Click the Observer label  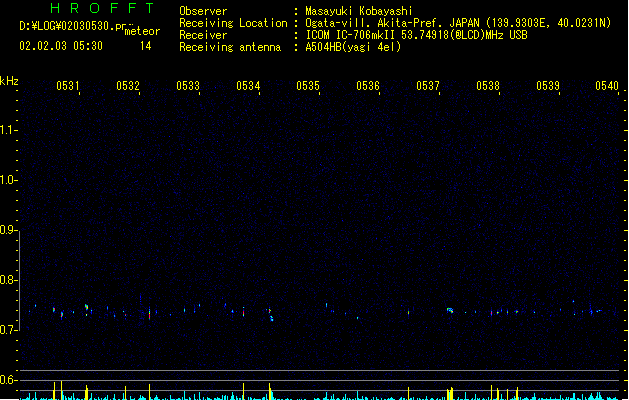click(203, 11)
